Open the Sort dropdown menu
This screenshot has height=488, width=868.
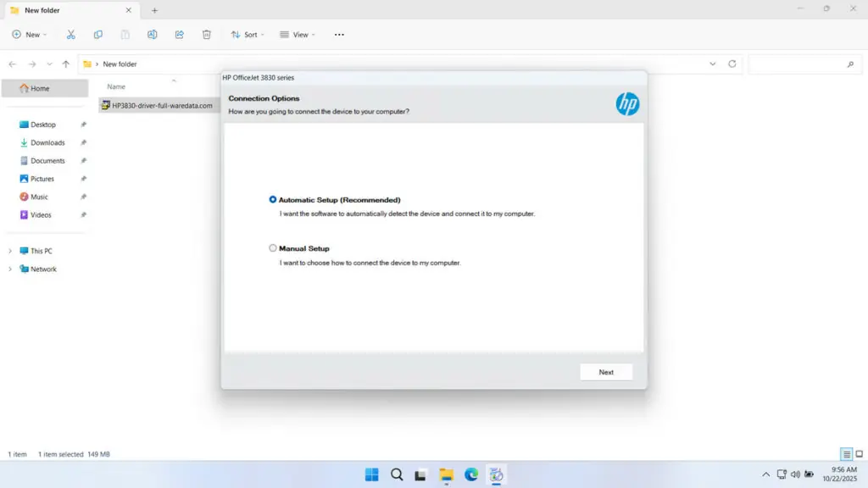(x=248, y=35)
